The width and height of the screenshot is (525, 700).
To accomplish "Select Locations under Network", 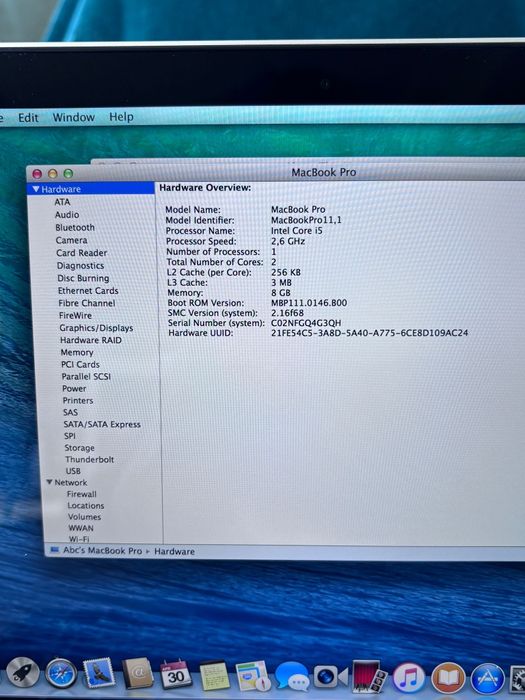I will 86,506.
